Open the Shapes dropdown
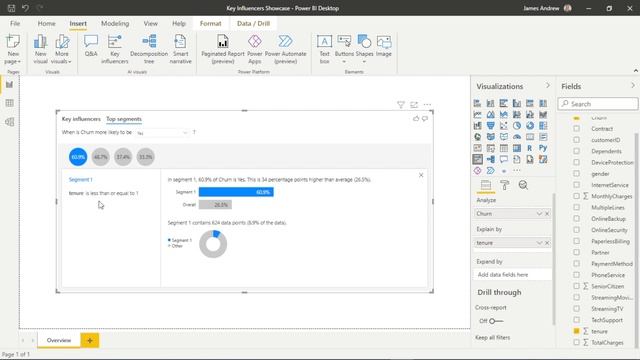This screenshot has width=640, height=360. point(364,61)
